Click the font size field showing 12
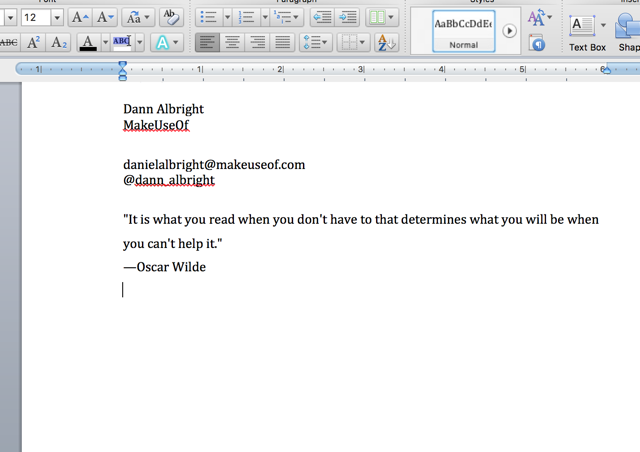This screenshot has height=452, width=640. [36, 18]
